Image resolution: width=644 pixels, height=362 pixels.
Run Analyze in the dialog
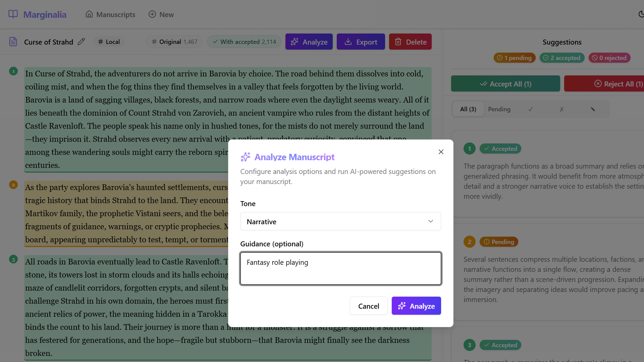(x=416, y=306)
